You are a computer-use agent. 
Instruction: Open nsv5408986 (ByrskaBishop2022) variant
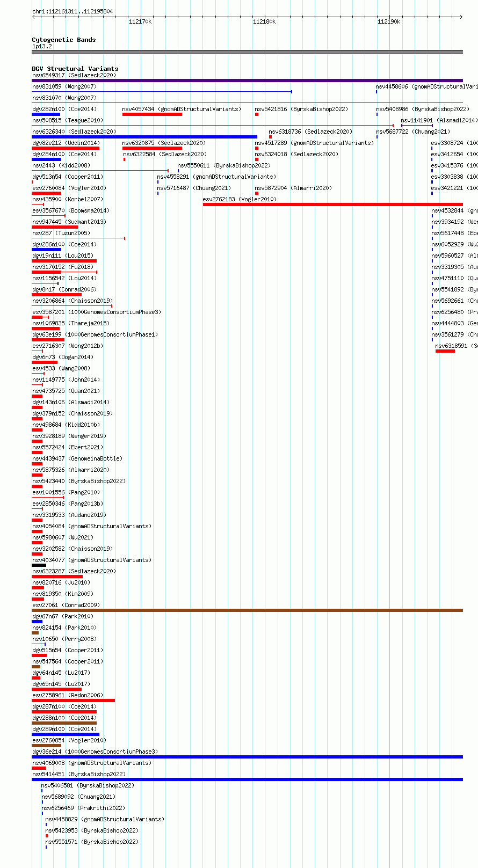pyautogui.click(x=423, y=109)
